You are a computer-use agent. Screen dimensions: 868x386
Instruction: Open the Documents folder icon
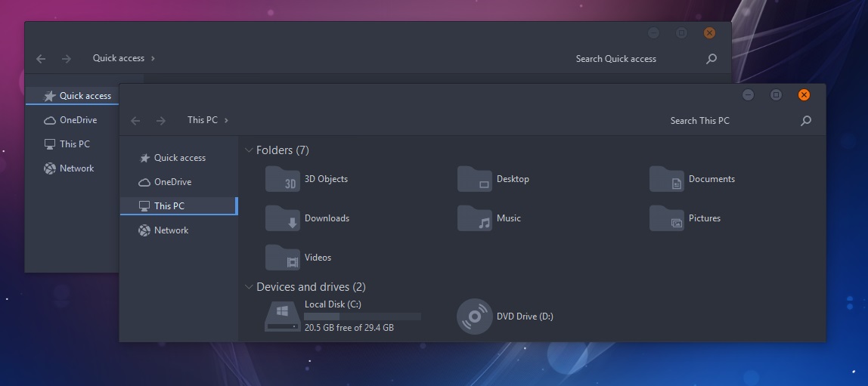pos(667,180)
